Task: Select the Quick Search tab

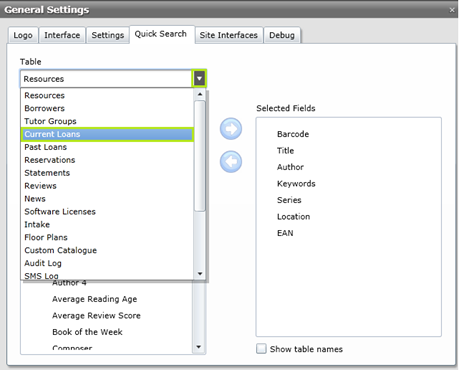Action: pos(161,34)
